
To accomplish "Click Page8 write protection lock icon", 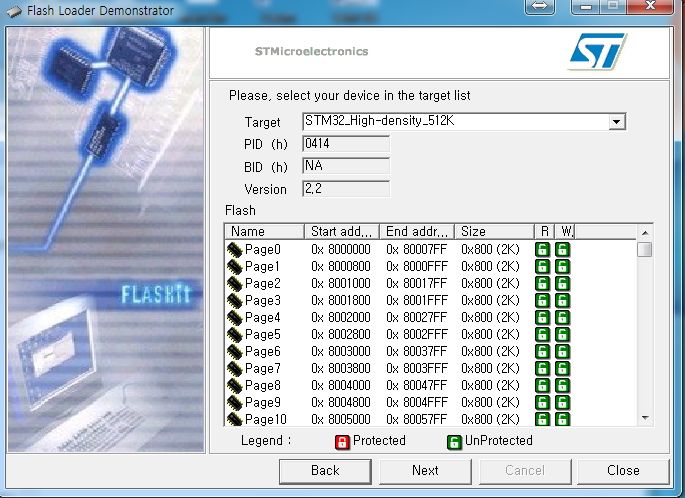I will click(x=563, y=386).
